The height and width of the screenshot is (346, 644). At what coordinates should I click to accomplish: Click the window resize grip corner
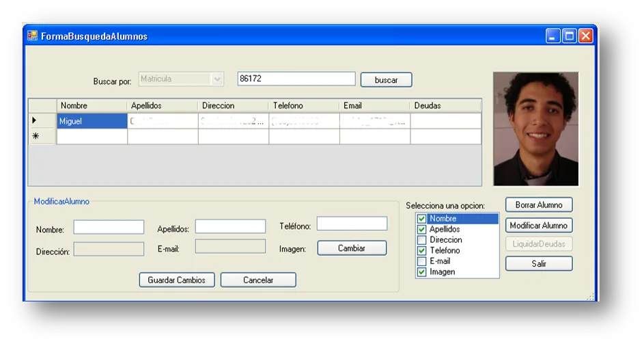coord(591,297)
